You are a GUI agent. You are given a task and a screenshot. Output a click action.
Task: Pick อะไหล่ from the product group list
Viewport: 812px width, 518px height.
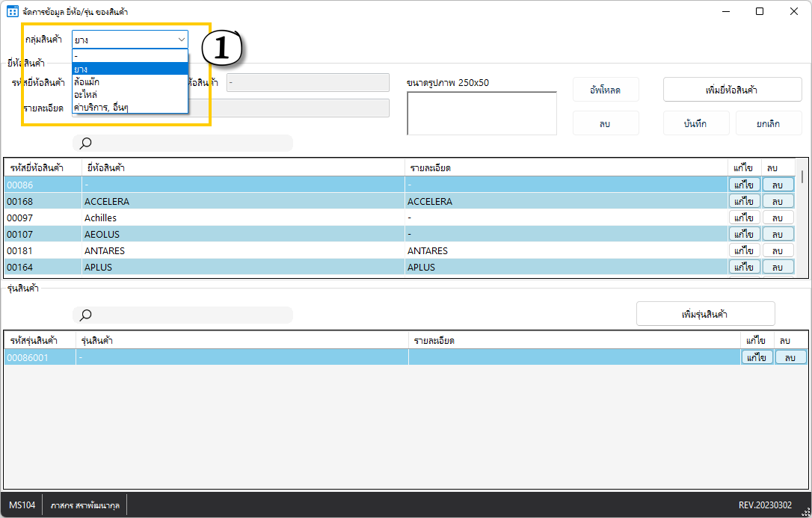click(x=129, y=94)
